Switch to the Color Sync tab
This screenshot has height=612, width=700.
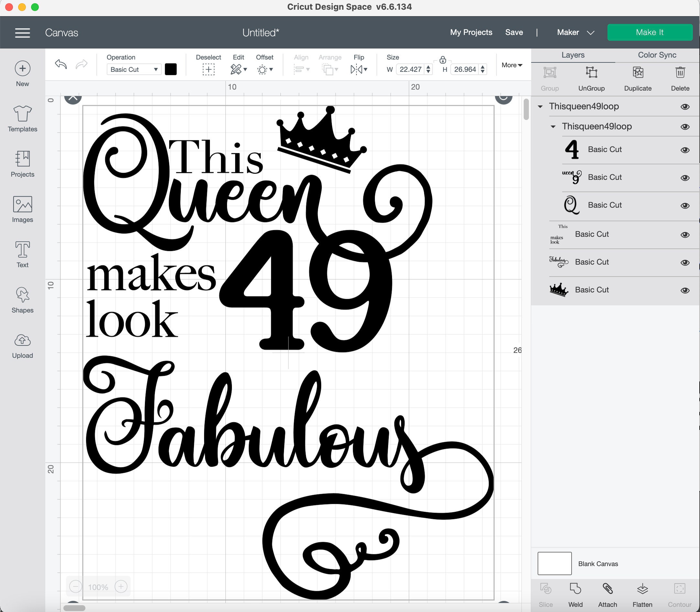[x=656, y=55]
